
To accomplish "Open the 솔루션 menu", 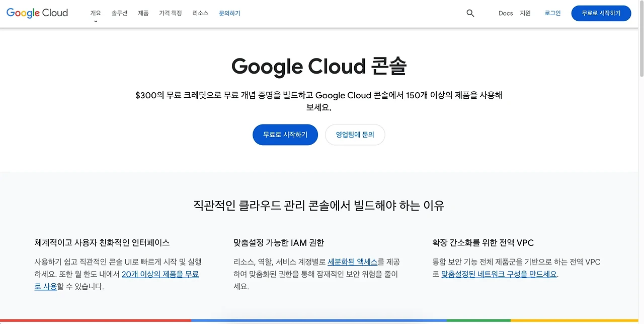I will [x=120, y=13].
